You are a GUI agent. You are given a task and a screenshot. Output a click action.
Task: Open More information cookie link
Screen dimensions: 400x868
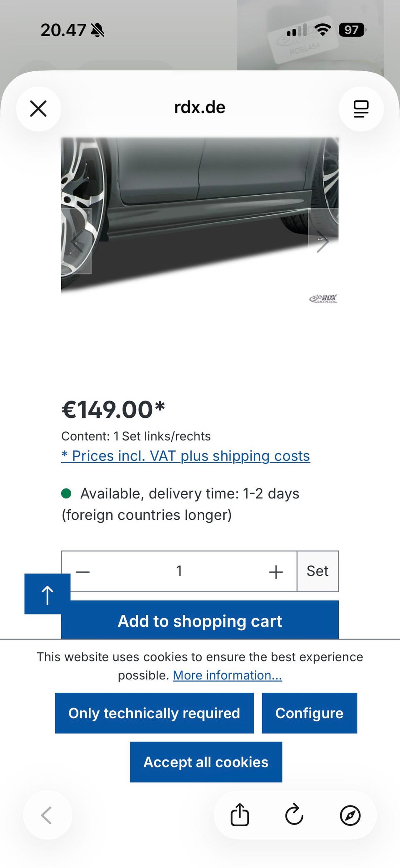click(227, 675)
